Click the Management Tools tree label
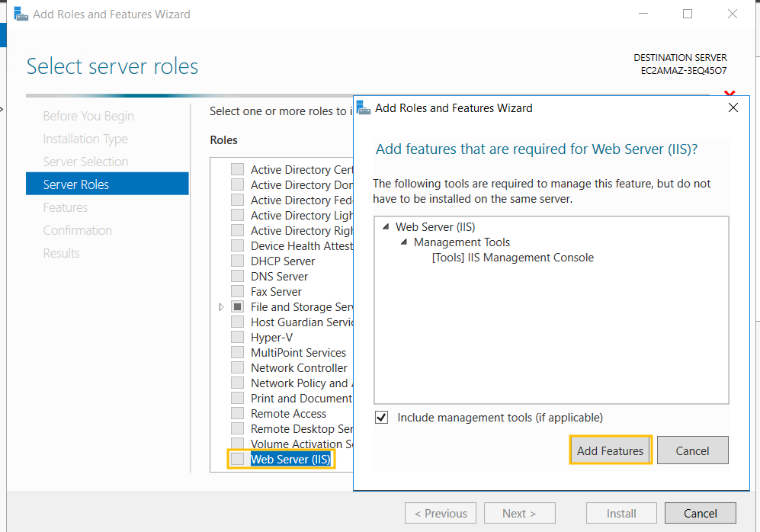Image resolution: width=760 pixels, height=532 pixels. tap(461, 242)
